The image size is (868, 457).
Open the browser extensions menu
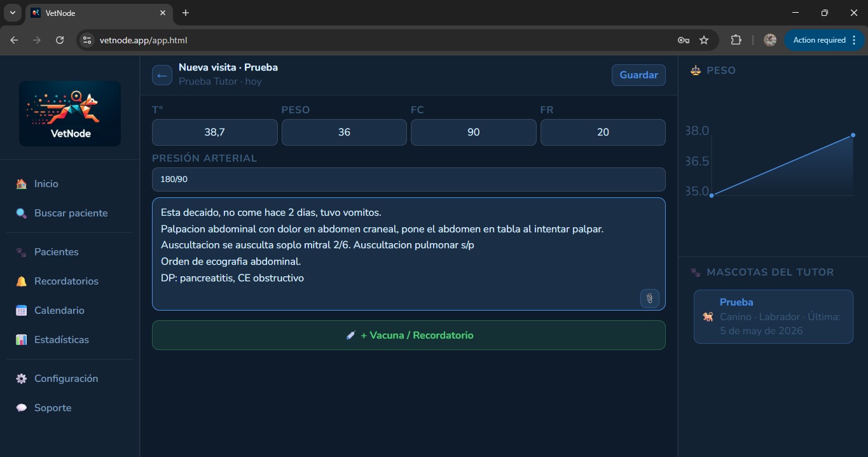(736, 40)
